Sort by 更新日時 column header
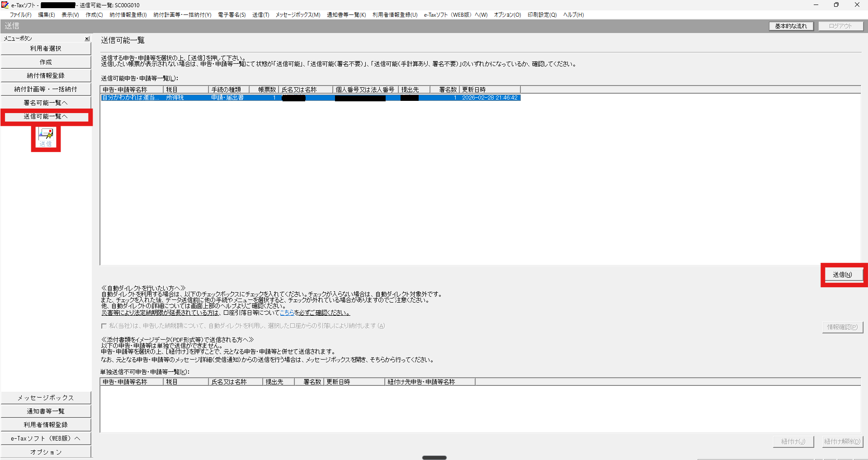This screenshot has width=868, height=460. (489, 90)
